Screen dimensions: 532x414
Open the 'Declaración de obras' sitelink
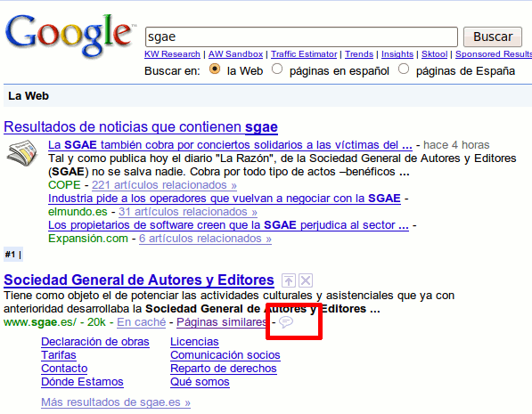(x=95, y=342)
